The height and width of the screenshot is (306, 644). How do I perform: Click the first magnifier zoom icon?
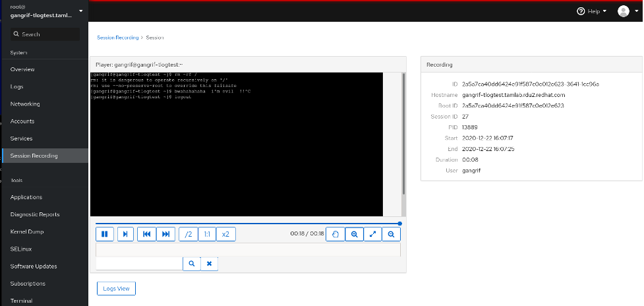coord(353,234)
